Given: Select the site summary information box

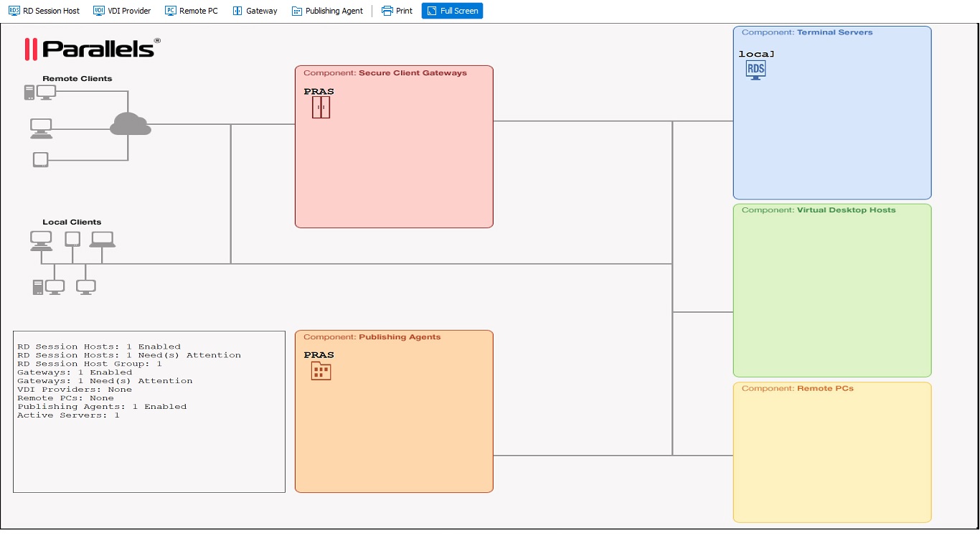Looking at the screenshot, I should click(149, 410).
